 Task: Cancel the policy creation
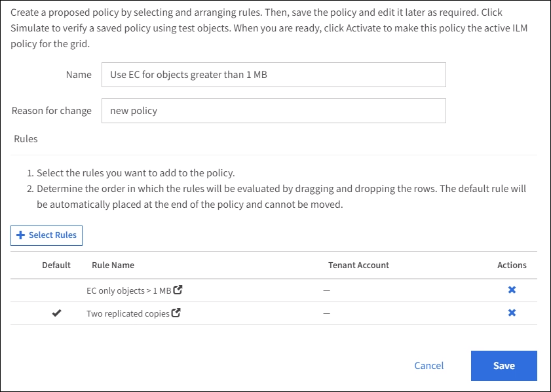428,366
